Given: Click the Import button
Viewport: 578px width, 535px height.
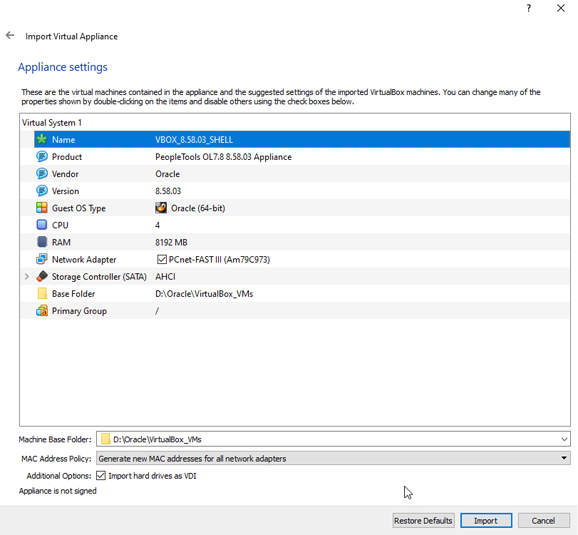Looking at the screenshot, I should (486, 521).
